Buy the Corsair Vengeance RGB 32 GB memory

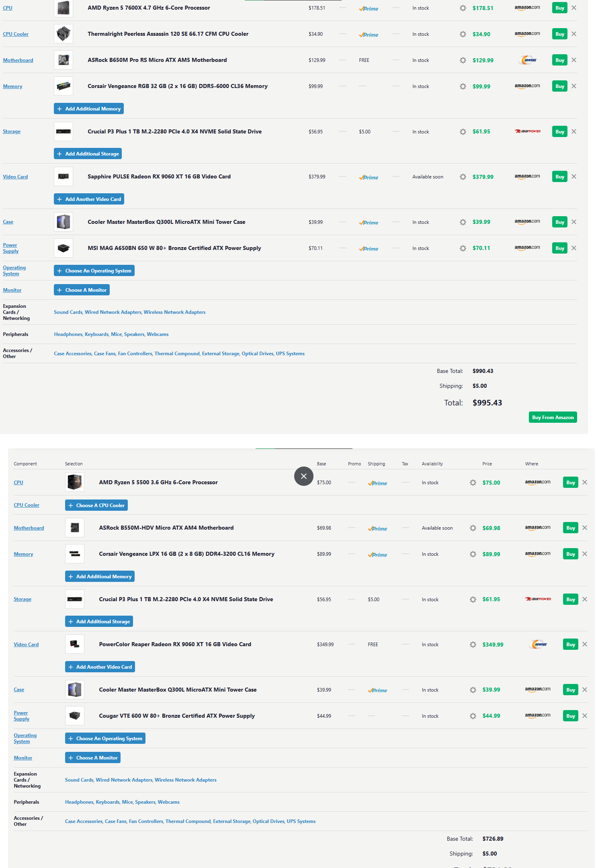coord(560,86)
